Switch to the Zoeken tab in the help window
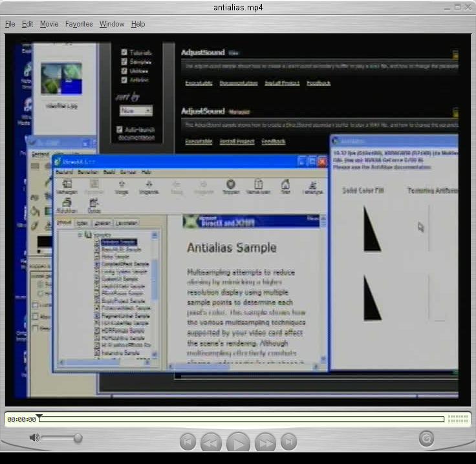This screenshot has width=476, height=464. [x=102, y=224]
